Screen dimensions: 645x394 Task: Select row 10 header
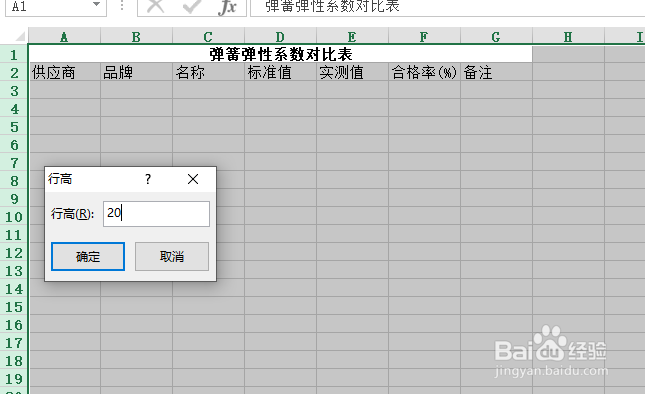tap(14, 216)
